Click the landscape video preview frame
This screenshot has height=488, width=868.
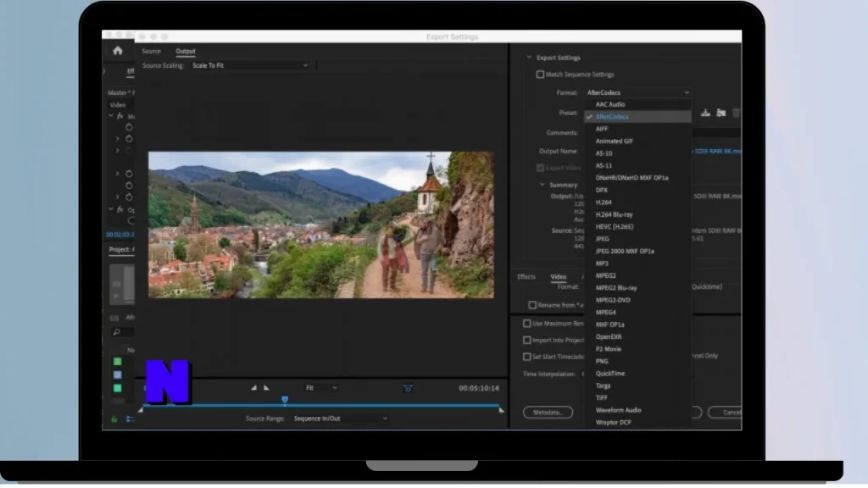pos(321,225)
